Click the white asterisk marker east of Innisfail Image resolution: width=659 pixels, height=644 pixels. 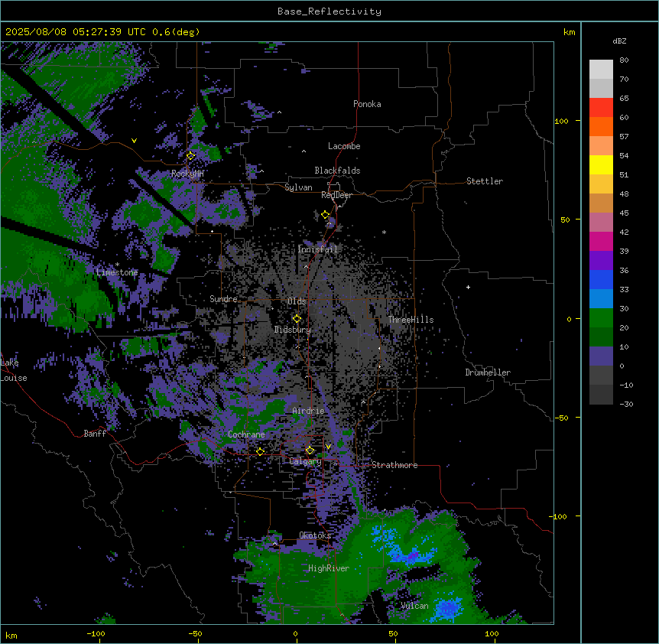384,232
